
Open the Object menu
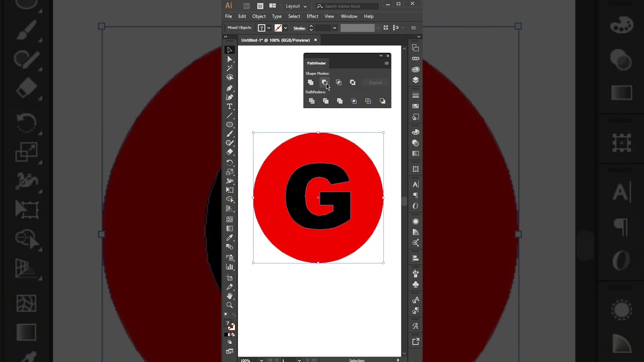pos(259,16)
